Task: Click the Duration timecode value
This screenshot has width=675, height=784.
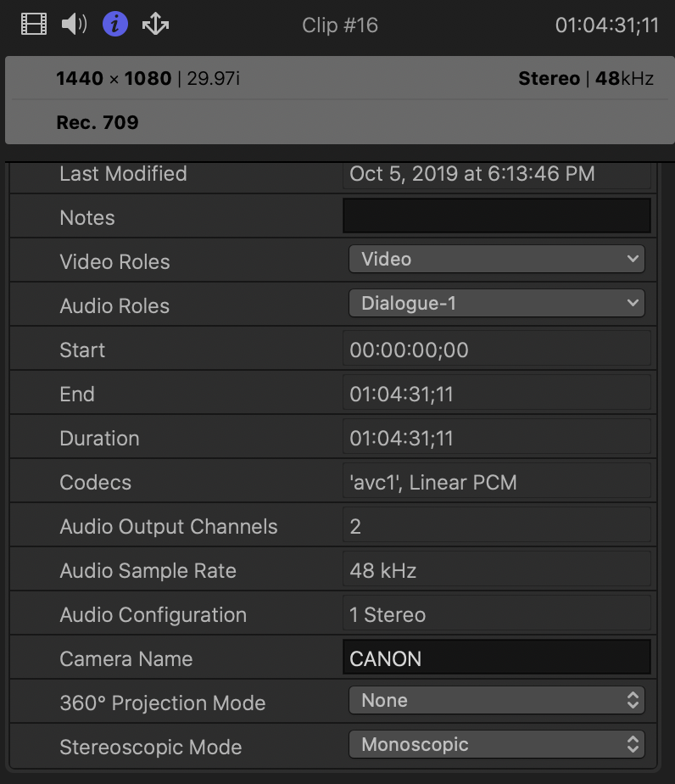Action: click(496, 438)
